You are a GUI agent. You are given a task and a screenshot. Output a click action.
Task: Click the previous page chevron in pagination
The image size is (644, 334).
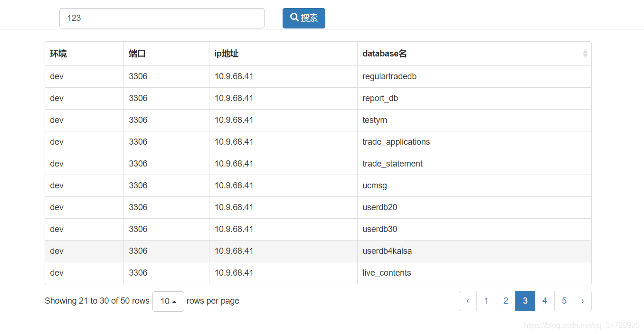click(x=467, y=301)
